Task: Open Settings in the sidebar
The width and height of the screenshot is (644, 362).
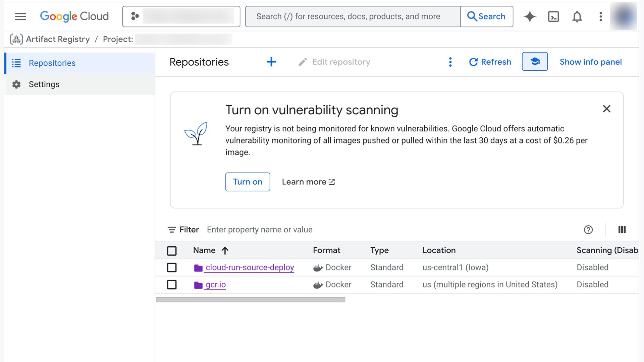Action: click(x=44, y=84)
